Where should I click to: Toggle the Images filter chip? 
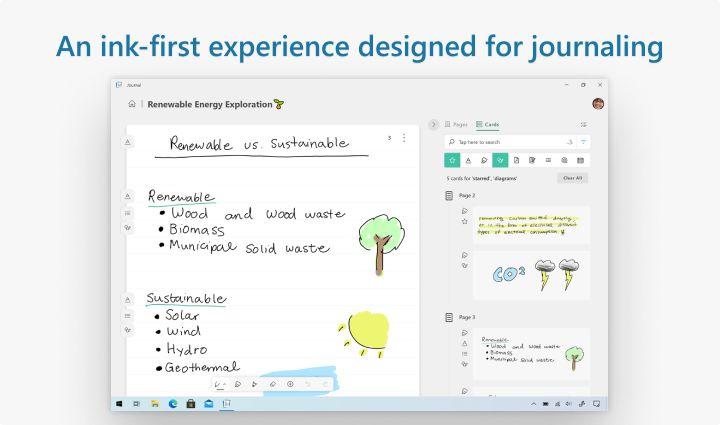[x=564, y=160]
